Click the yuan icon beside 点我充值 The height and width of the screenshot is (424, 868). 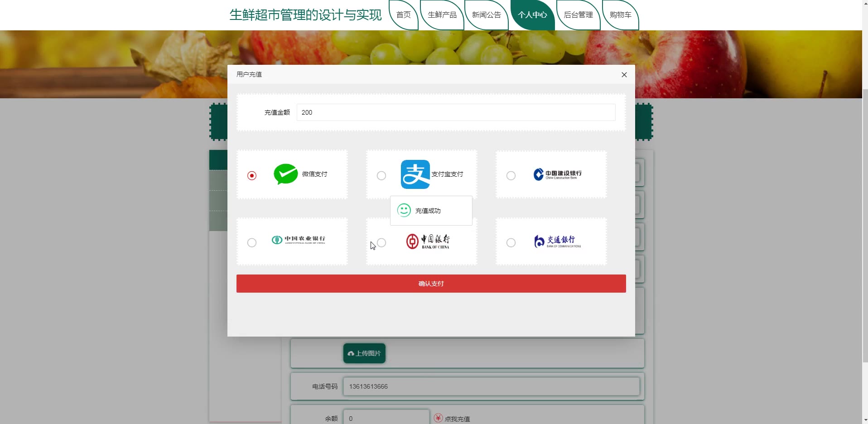(438, 418)
